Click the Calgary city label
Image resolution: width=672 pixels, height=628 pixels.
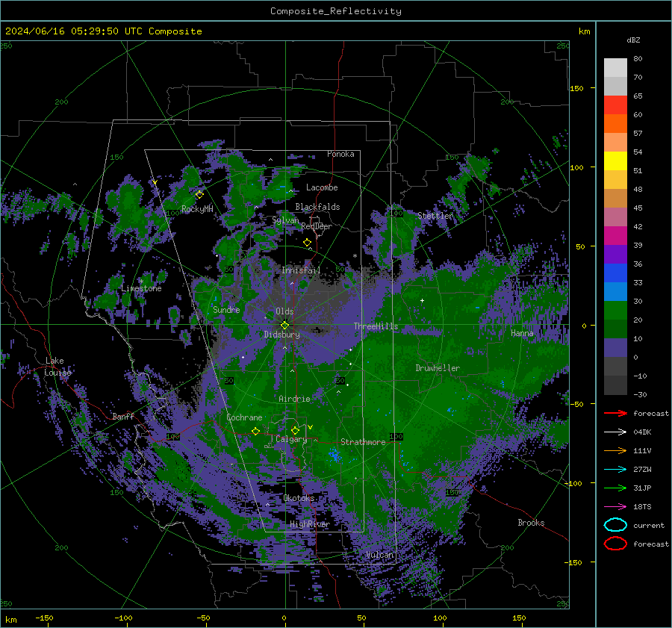291,439
